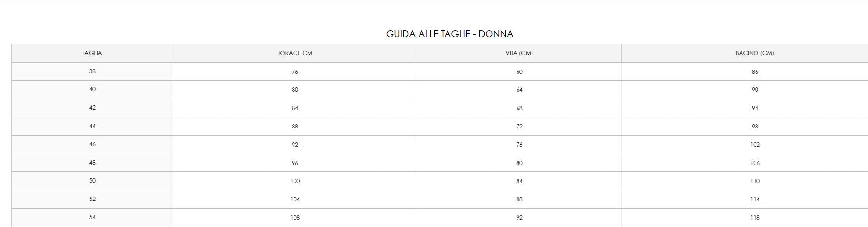
Task: Click the torace value 100
Action: [x=295, y=181]
